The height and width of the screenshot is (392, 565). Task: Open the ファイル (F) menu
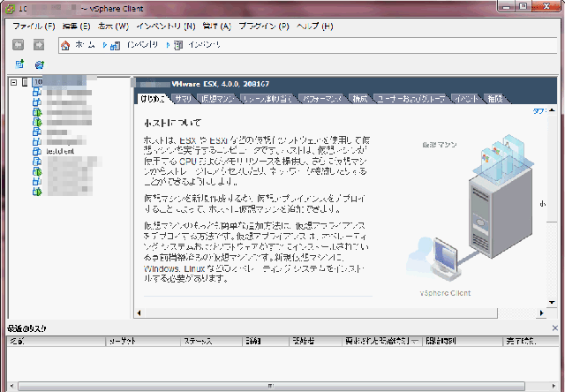coord(34,26)
